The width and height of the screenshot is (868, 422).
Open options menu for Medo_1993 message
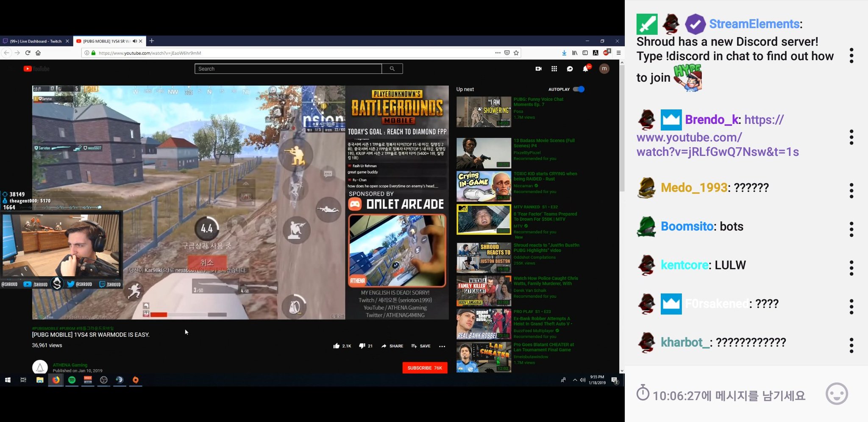(x=851, y=191)
